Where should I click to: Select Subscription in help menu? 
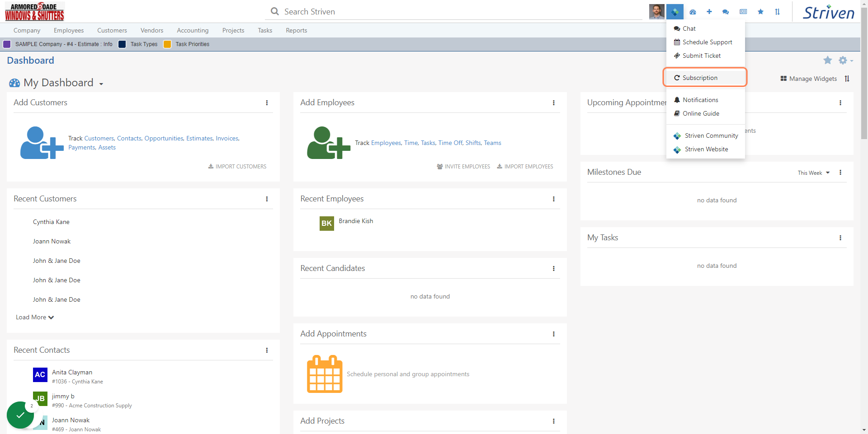click(x=705, y=78)
